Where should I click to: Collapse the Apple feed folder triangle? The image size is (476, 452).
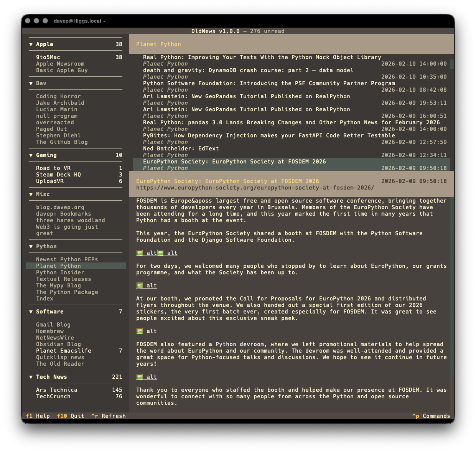coord(31,45)
